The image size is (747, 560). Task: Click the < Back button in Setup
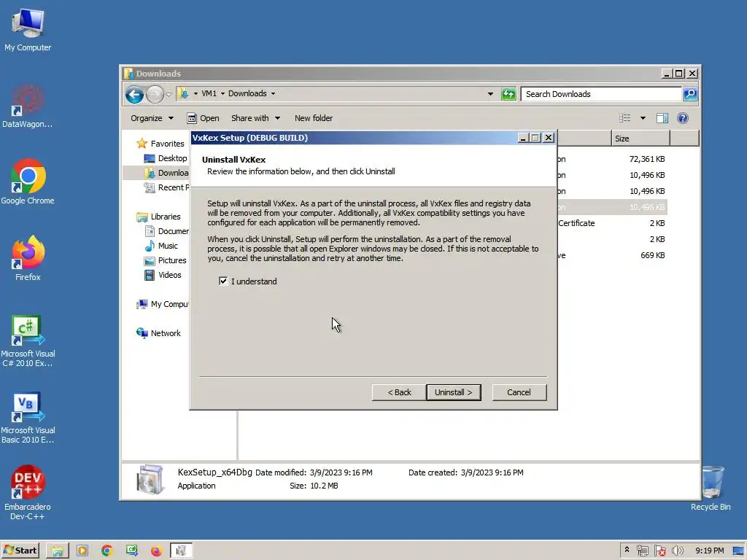click(x=399, y=392)
